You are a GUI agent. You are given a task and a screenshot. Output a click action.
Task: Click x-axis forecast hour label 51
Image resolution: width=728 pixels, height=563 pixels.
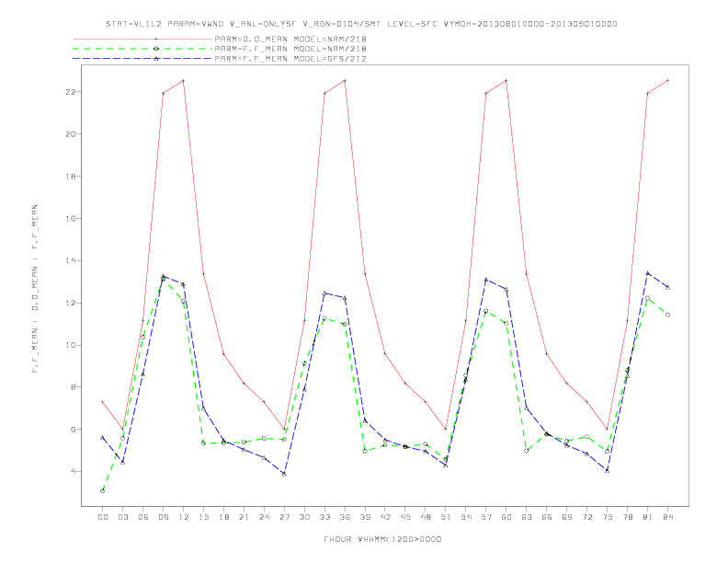446,517
